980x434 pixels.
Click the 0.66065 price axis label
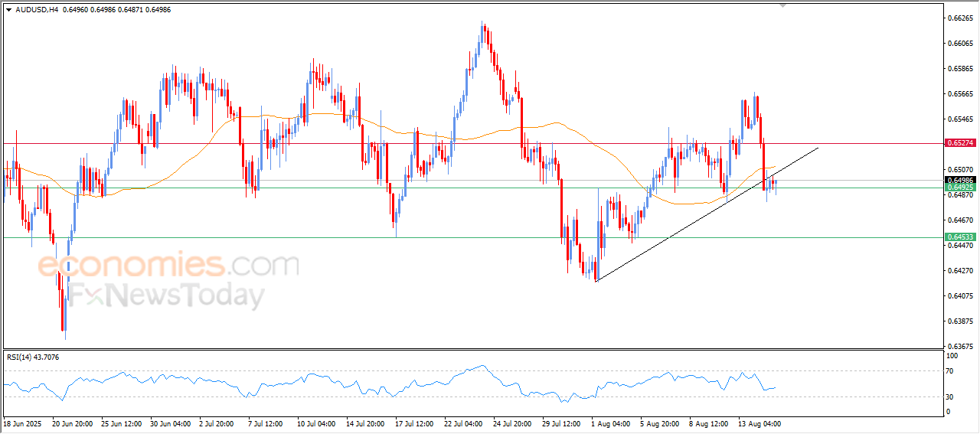click(959, 43)
